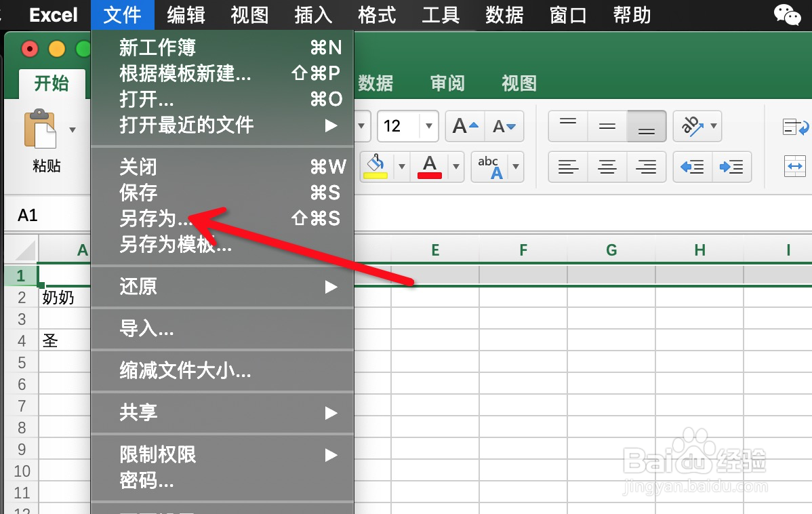Screen dimensions: 812x514
Task: Click the Decrease Font Size icon
Action: (505, 126)
